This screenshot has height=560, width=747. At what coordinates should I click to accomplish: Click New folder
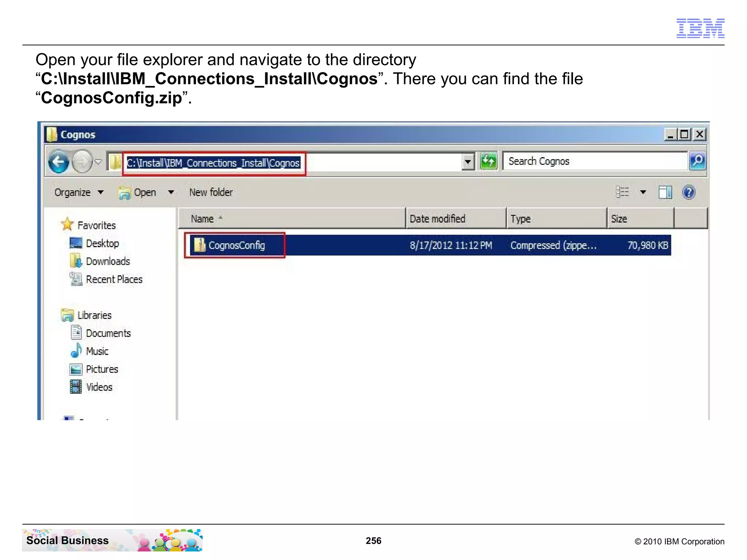pyautogui.click(x=211, y=192)
